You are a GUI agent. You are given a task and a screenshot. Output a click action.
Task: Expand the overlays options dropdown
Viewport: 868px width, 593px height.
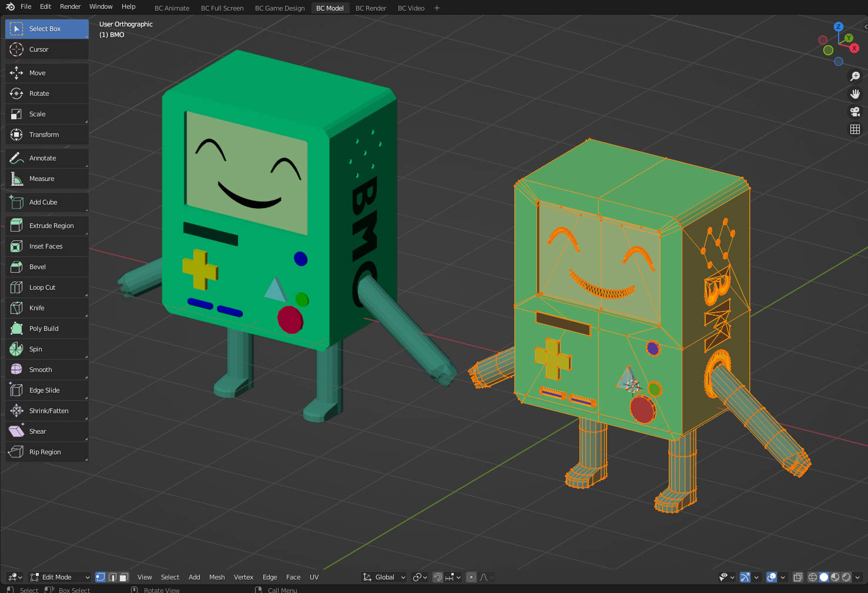783,577
